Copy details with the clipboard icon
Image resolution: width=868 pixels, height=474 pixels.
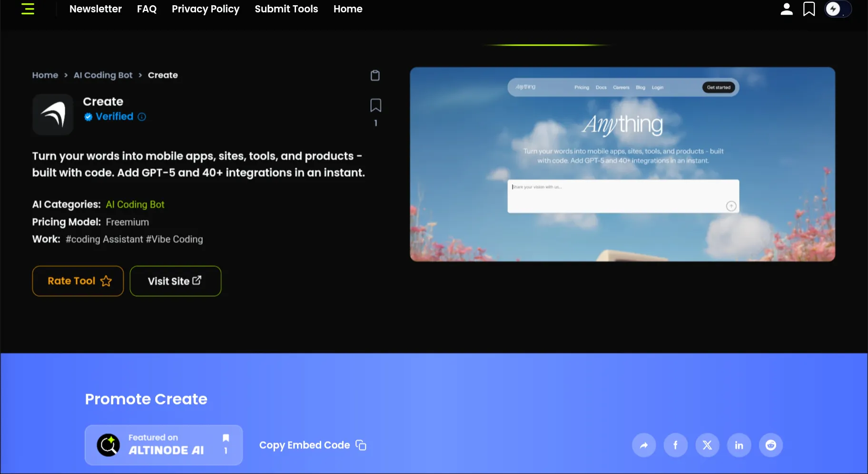tap(375, 76)
